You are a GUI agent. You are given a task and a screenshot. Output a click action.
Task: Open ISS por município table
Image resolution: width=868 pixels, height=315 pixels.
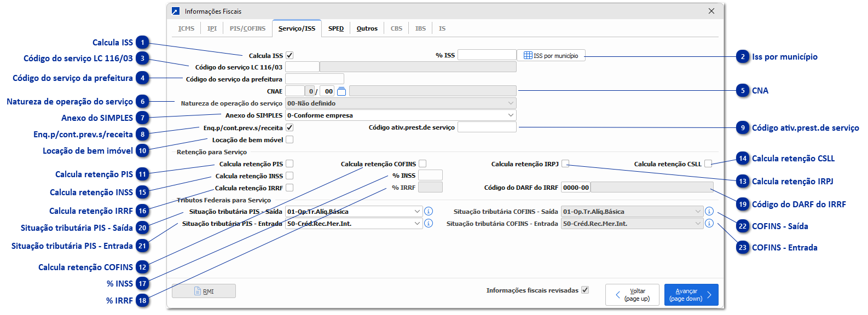(x=551, y=55)
